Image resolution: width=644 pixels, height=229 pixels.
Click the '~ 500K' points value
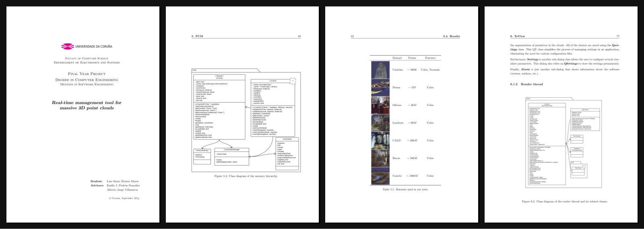click(412, 70)
